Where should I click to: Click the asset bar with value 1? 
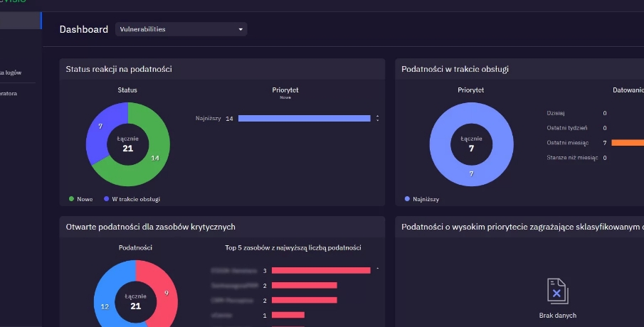287,315
